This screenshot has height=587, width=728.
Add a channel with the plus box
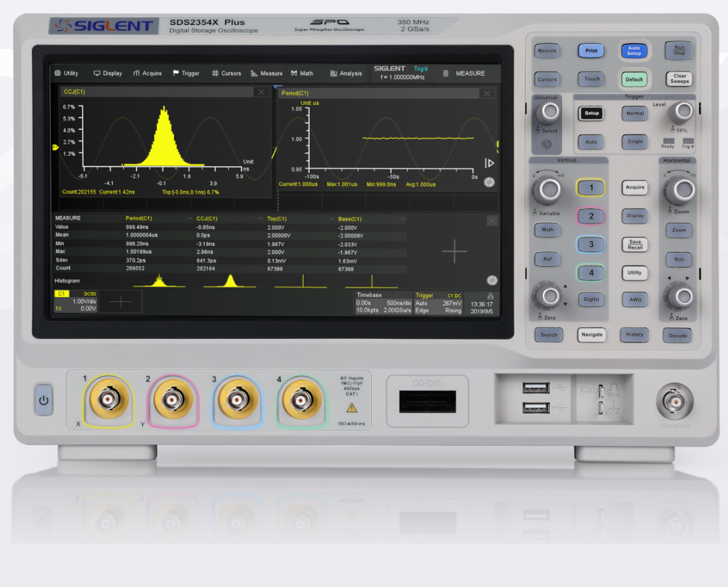[x=121, y=302]
